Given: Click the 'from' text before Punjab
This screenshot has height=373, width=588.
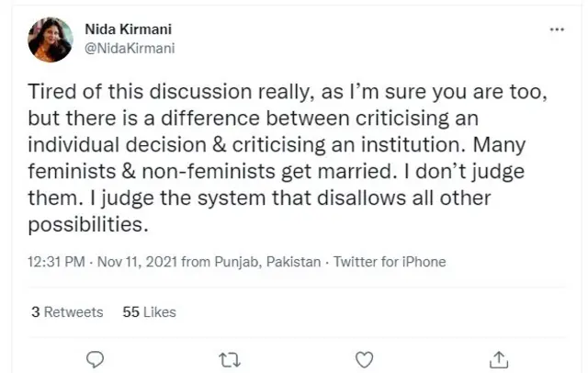Looking at the screenshot, I should [x=196, y=262].
